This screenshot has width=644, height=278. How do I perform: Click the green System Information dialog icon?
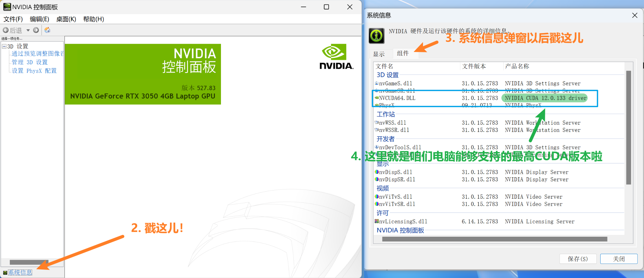pyautogui.click(x=376, y=36)
